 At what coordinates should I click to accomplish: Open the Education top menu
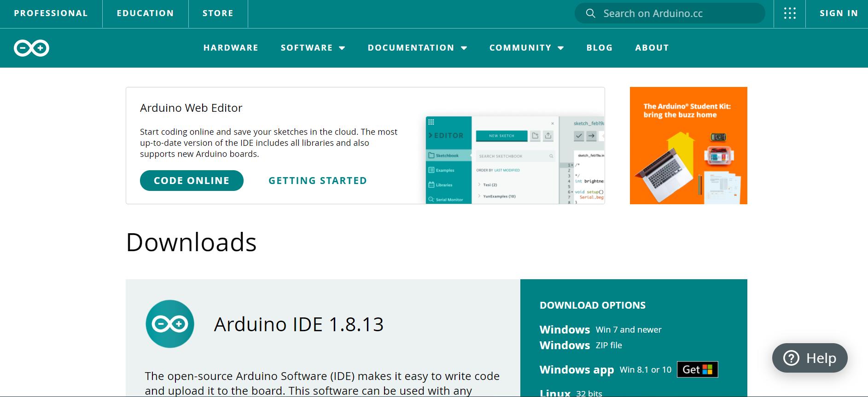145,13
